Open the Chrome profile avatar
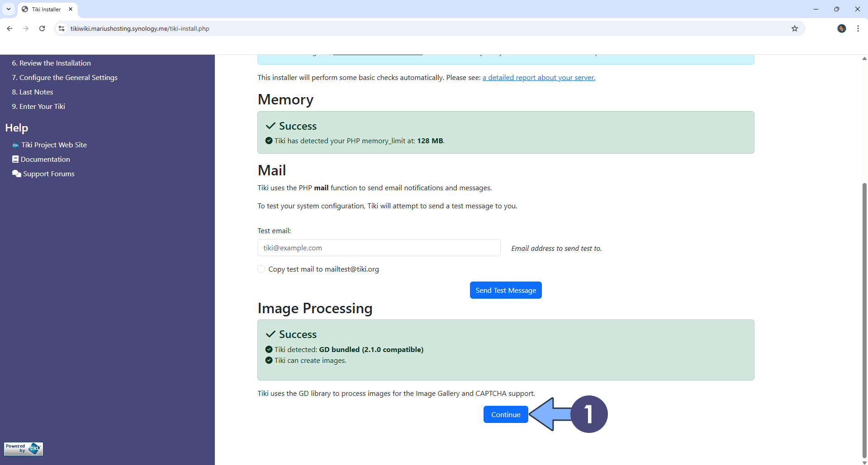The width and height of the screenshot is (868, 465). [841, 28]
